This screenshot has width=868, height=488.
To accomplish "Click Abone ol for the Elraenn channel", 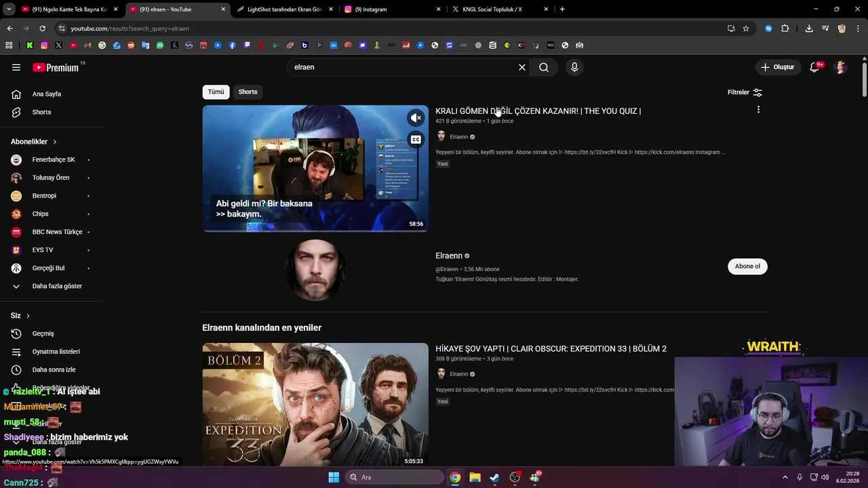I will [747, 266].
